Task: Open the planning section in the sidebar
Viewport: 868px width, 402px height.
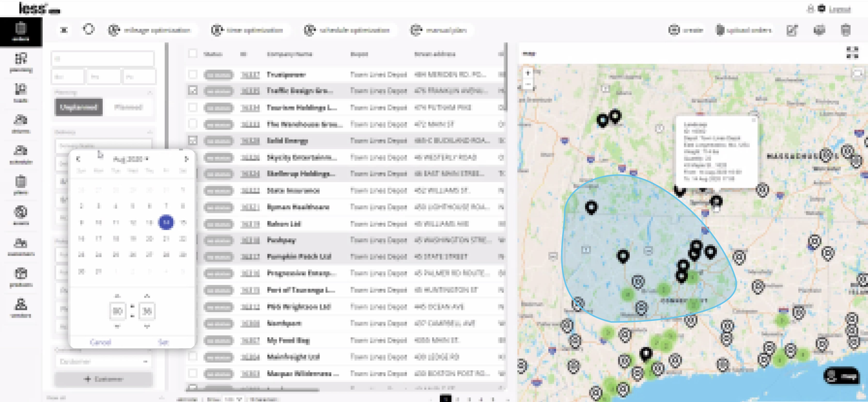Action: (x=21, y=62)
